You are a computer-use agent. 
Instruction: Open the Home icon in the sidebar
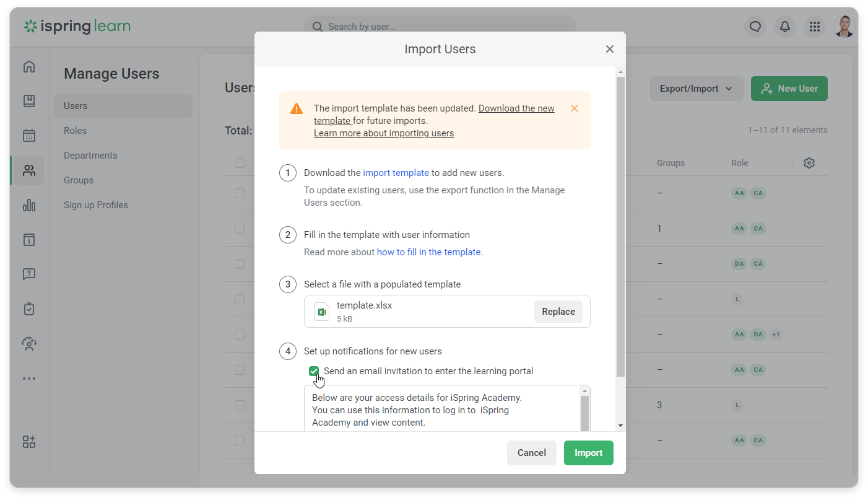coord(29,67)
